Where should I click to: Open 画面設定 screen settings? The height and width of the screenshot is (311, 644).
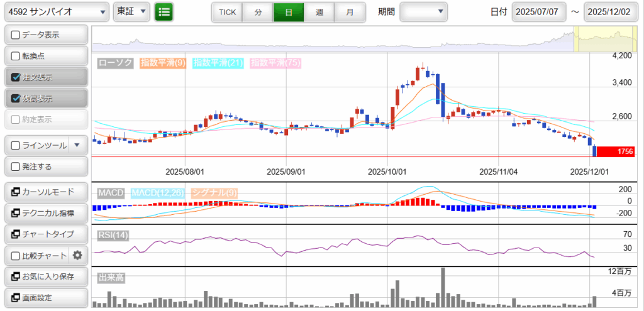point(45,297)
